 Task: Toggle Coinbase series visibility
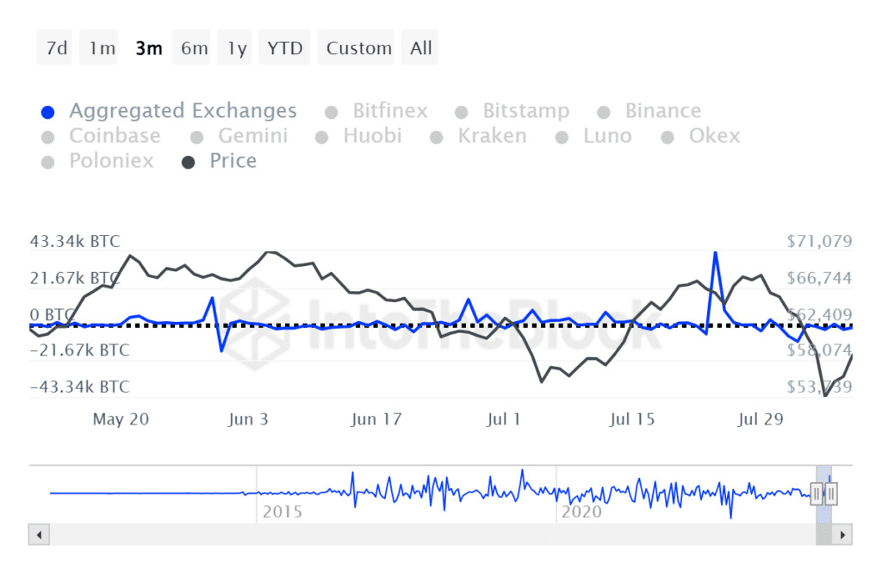101,136
